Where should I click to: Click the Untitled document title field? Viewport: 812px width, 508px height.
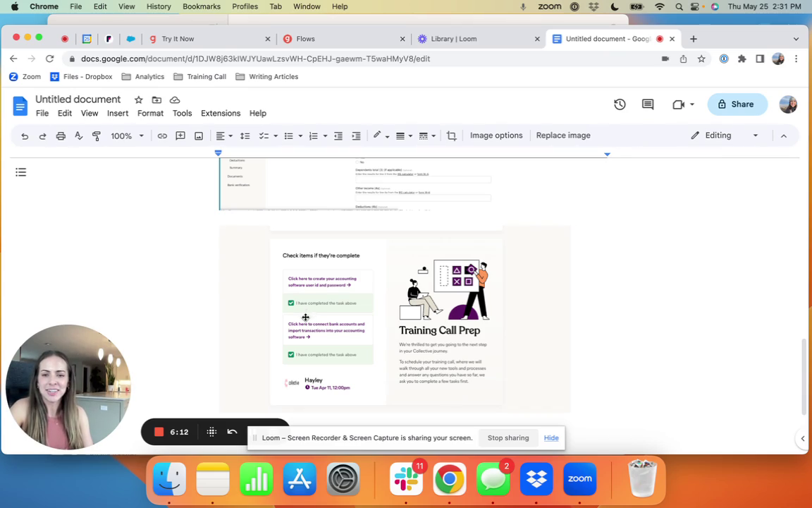coord(78,99)
